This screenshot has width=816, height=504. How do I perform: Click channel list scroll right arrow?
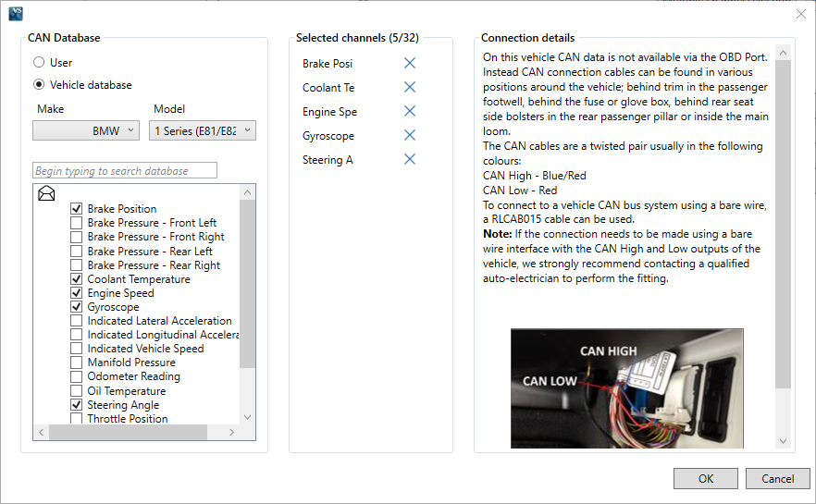tap(231, 432)
